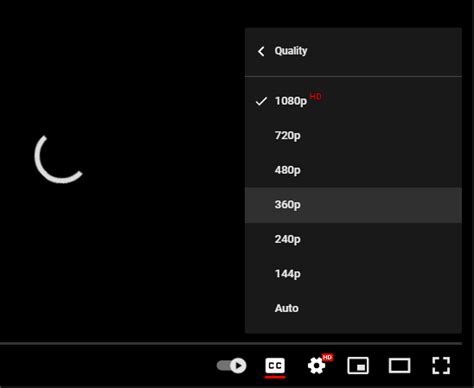Choose 720p video quality
474x388 pixels.
pos(353,136)
